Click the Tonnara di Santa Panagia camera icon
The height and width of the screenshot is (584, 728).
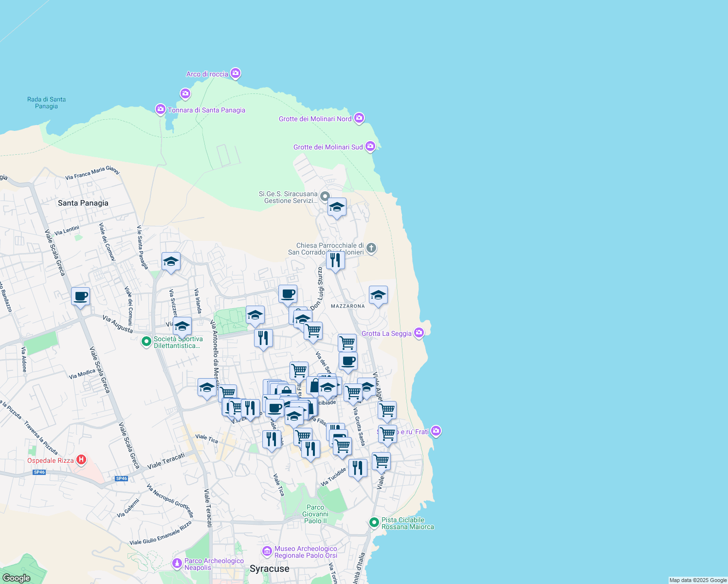(160, 109)
